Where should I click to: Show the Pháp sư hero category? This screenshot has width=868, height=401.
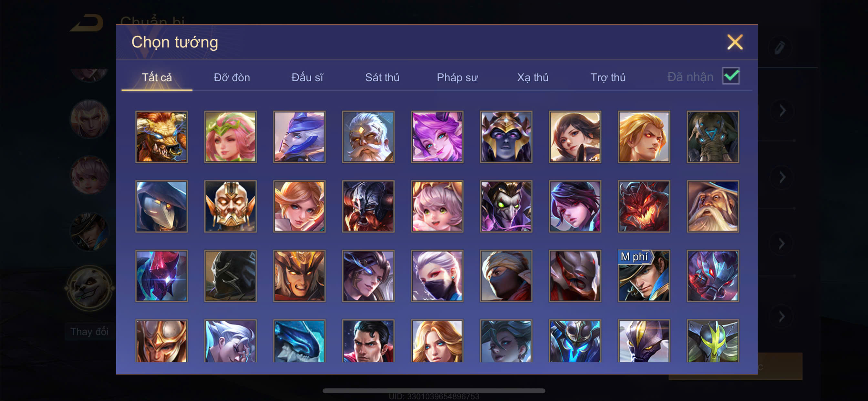point(457,77)
